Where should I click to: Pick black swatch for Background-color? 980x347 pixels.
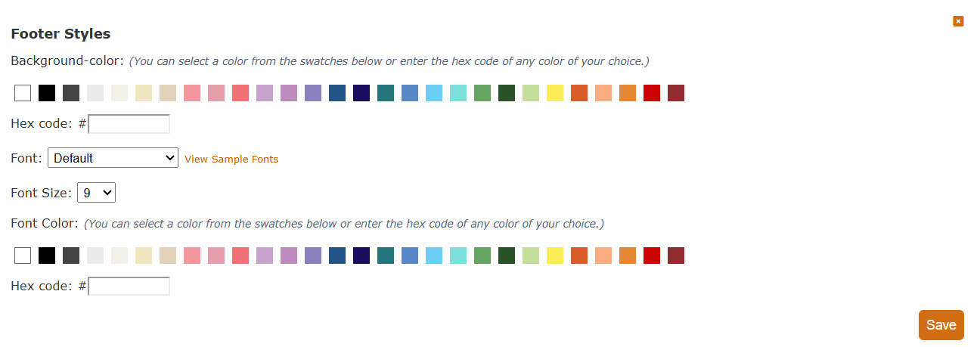(47, 93)
